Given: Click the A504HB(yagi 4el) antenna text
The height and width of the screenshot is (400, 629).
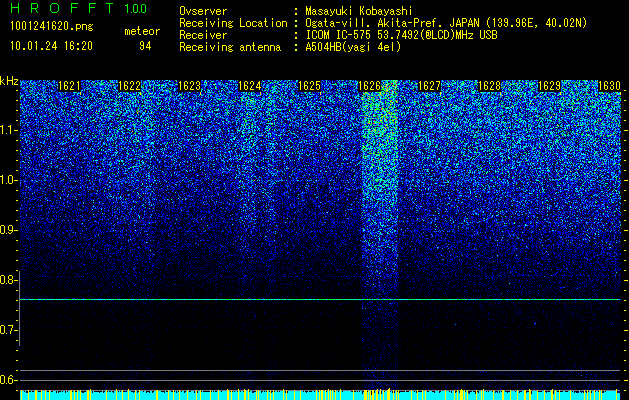Looking at the screenshot, I should (353, 47).
